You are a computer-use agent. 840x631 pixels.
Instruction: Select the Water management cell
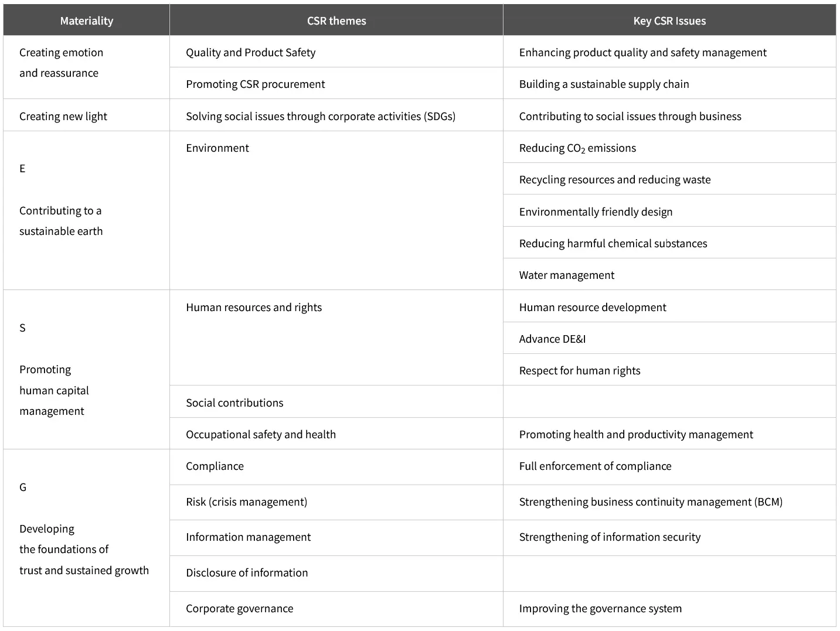click(567, 275)
